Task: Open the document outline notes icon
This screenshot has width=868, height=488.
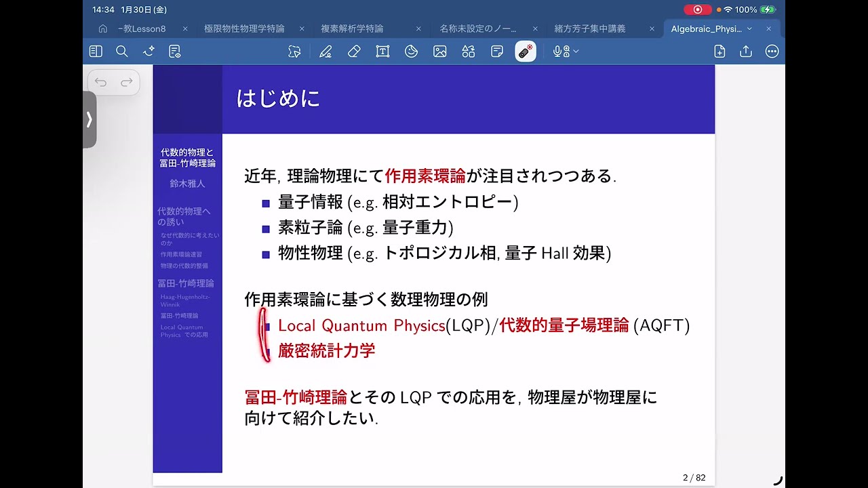Action: point(175,52)
